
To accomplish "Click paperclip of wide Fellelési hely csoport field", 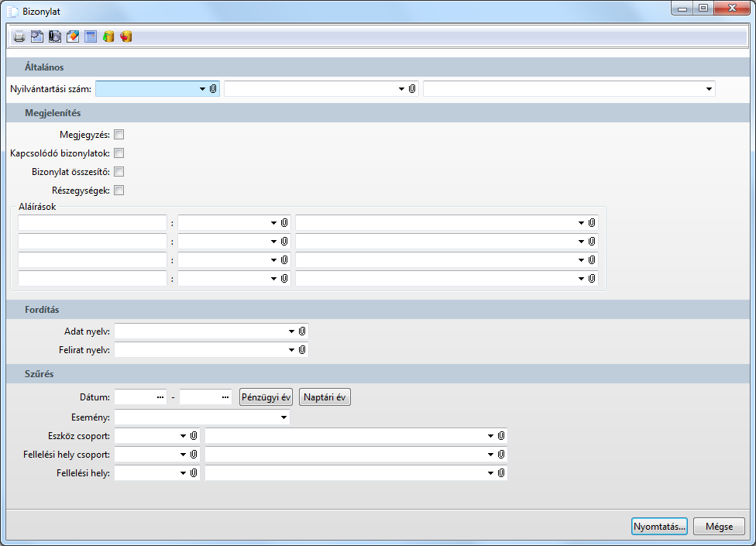I will [501, 455].
